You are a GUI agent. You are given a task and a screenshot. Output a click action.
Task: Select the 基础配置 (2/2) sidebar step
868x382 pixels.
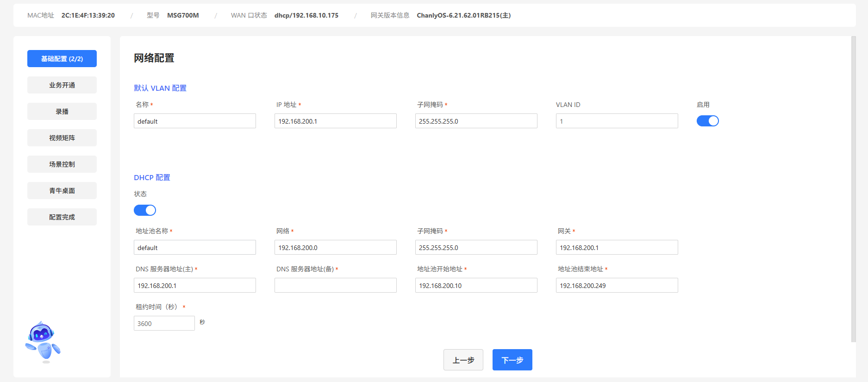(x=62, y=59)
